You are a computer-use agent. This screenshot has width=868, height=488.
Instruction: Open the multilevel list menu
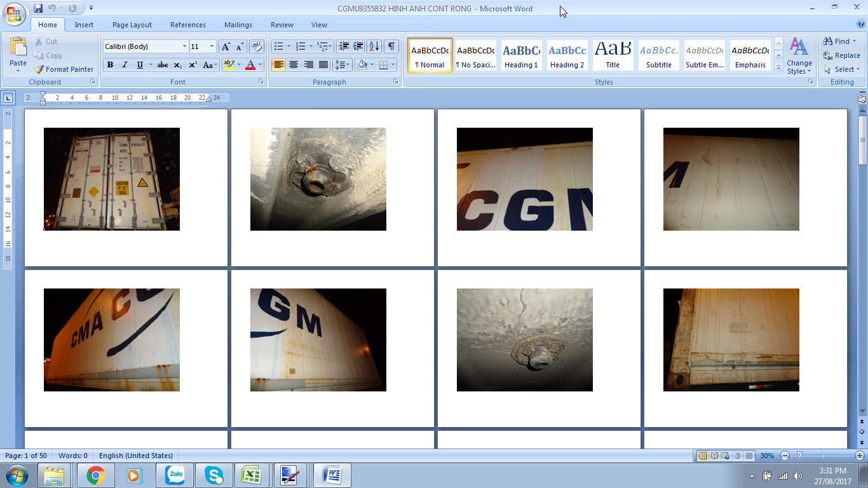(324, 46)
